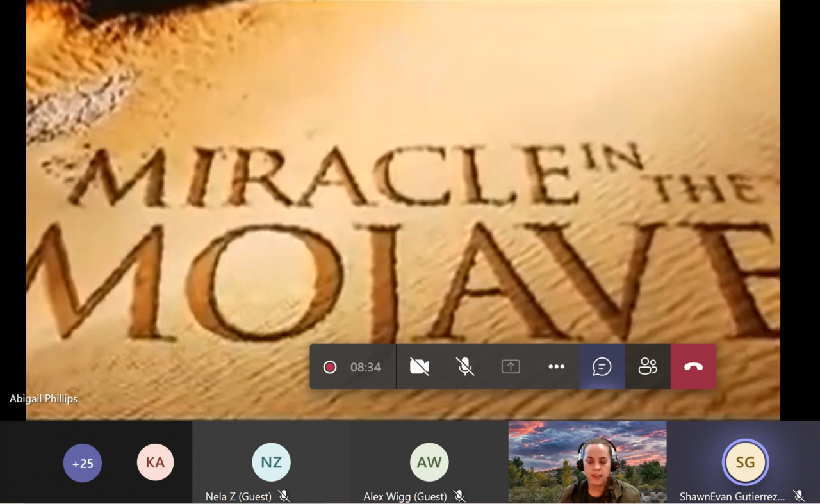
Task: Select the NZ participant avatar
Action: coord(271,462)
